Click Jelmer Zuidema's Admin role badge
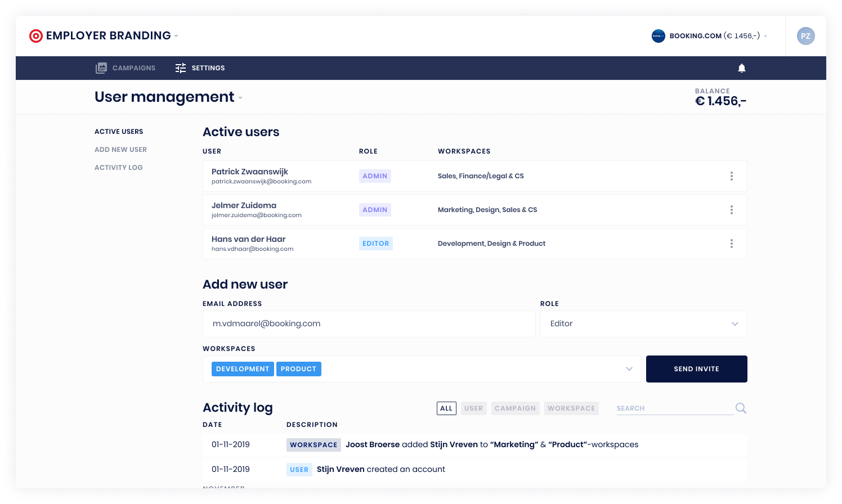The image size is (842, 504). tap(375, 210)
